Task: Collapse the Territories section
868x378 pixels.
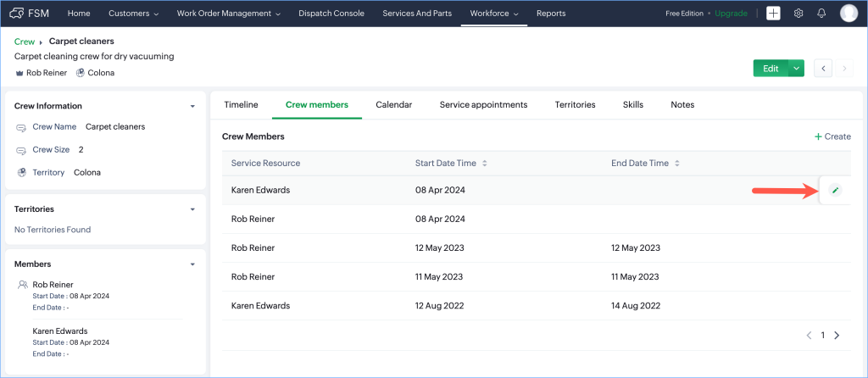Action: pos(192,209)
